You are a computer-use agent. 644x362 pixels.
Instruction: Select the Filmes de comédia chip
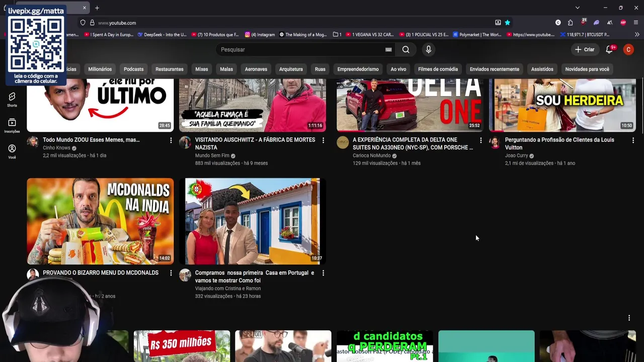coord(438,69)
